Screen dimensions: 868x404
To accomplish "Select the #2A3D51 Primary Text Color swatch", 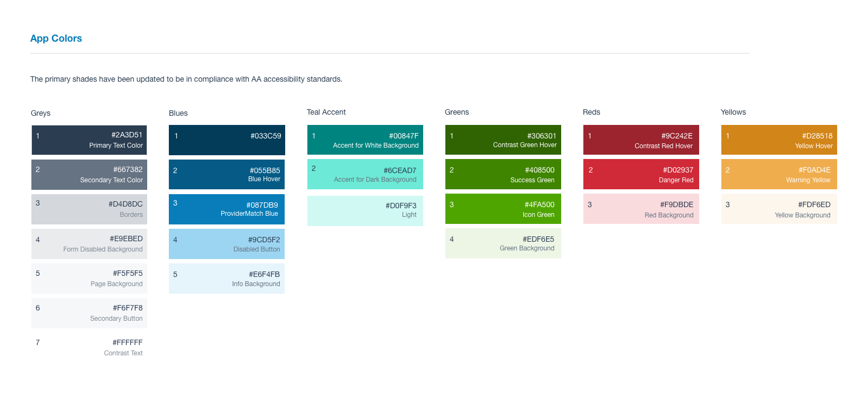I will (x=89, y=140).
